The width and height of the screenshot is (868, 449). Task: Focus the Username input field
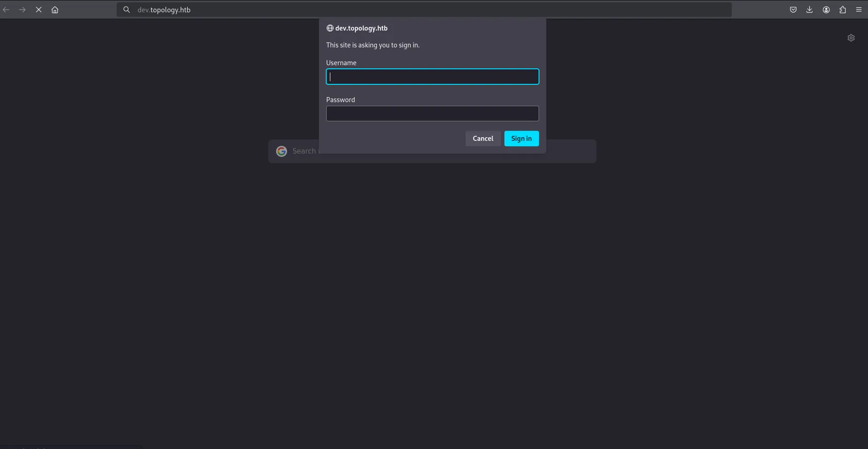click(432, 77)
